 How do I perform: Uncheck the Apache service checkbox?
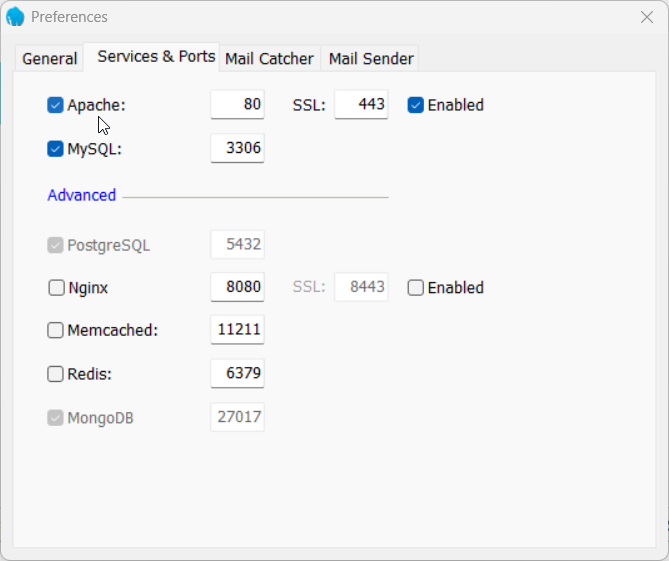56,105
